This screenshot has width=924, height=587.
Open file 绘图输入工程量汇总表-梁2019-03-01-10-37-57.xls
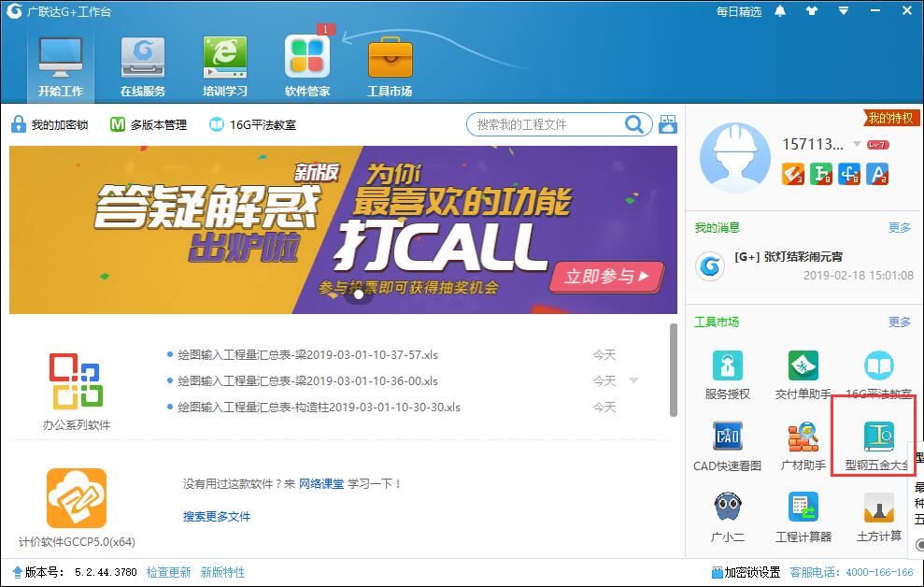pos(307,355)
